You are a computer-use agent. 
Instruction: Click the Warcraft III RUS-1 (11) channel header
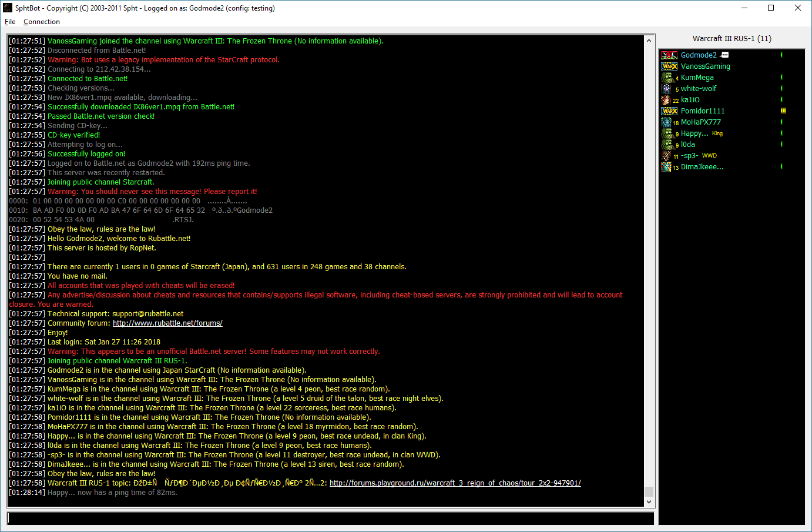tap(732, 39)
